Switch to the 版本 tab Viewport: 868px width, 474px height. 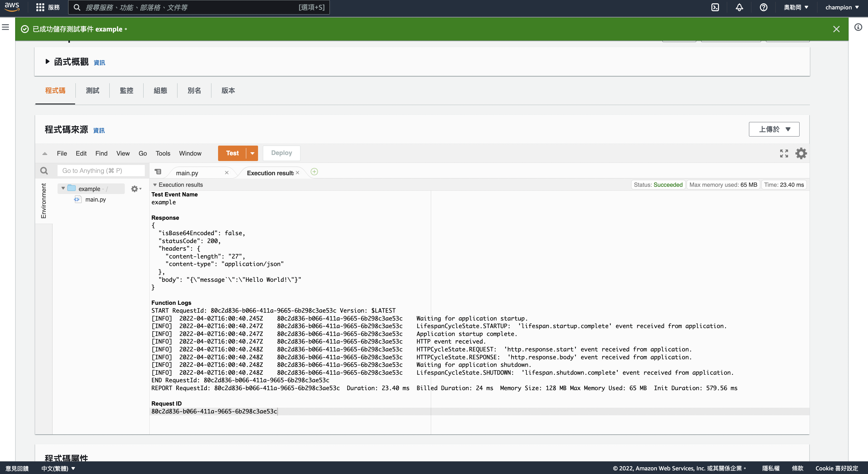point(228,91)
